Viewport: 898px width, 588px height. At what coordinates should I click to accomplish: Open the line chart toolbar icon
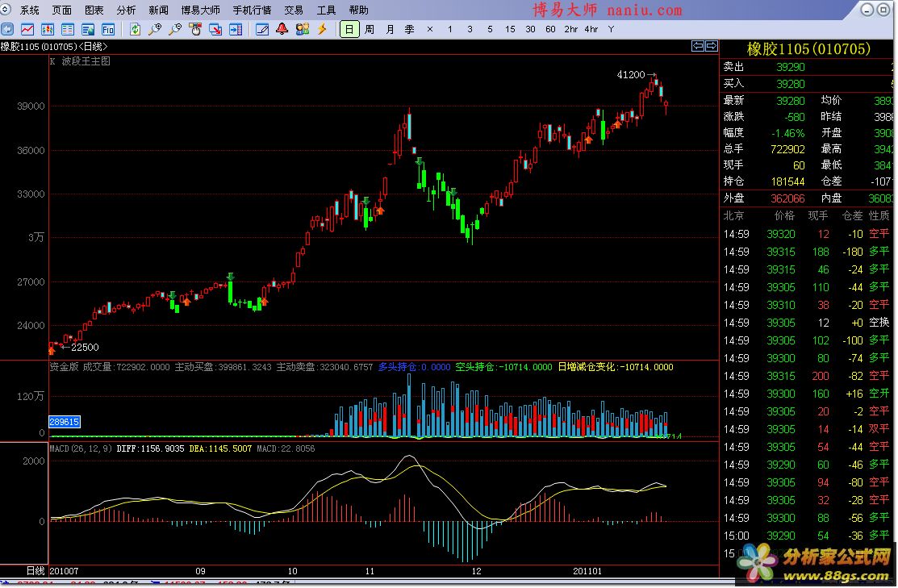27,29
